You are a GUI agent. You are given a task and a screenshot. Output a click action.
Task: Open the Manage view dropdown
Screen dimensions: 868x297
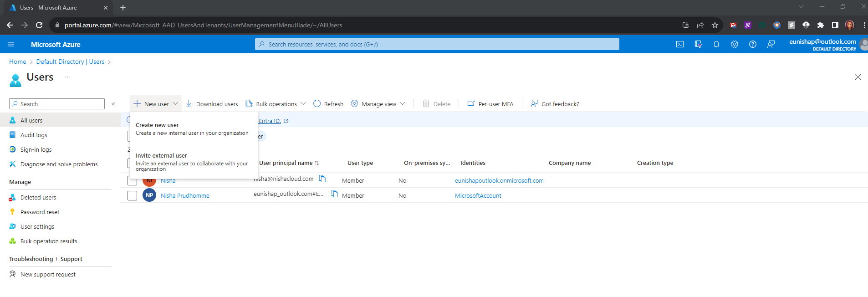coord(378,104)
